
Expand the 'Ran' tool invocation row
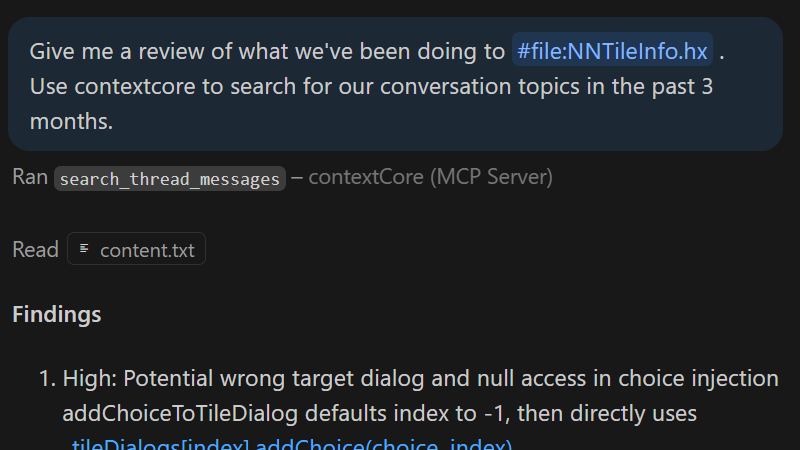click(30, 178)
